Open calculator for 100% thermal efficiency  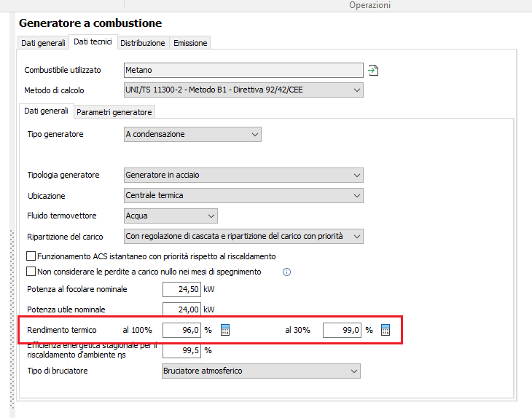point(225,330)
